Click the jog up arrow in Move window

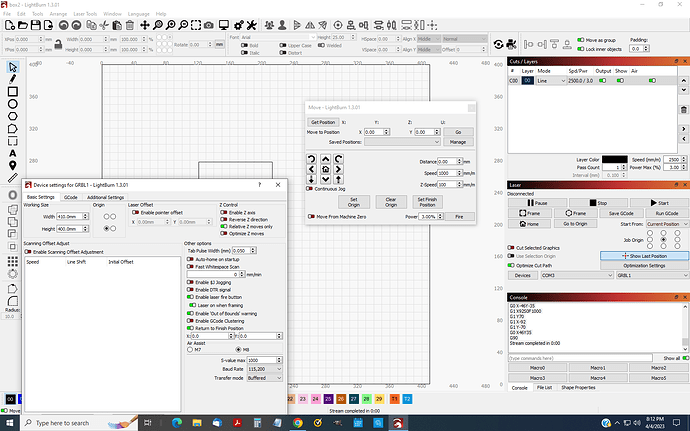[x=325, y=159]
